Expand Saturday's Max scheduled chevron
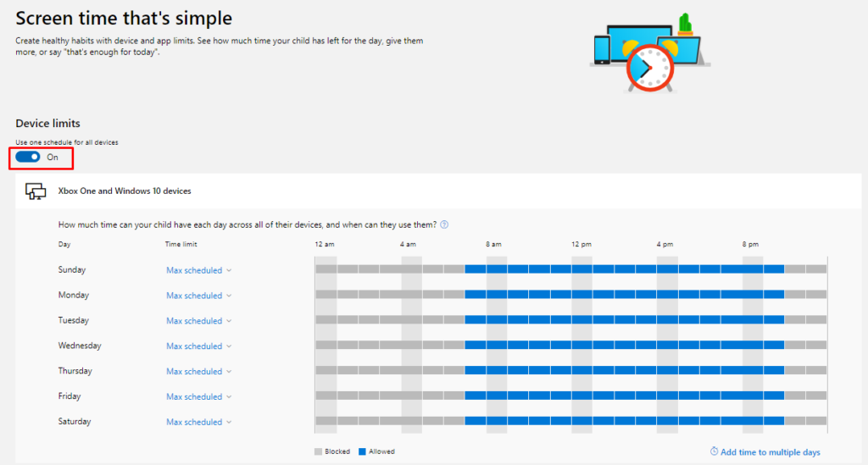The width and height of the screenshot is (868, 465). tap(229, 422)
